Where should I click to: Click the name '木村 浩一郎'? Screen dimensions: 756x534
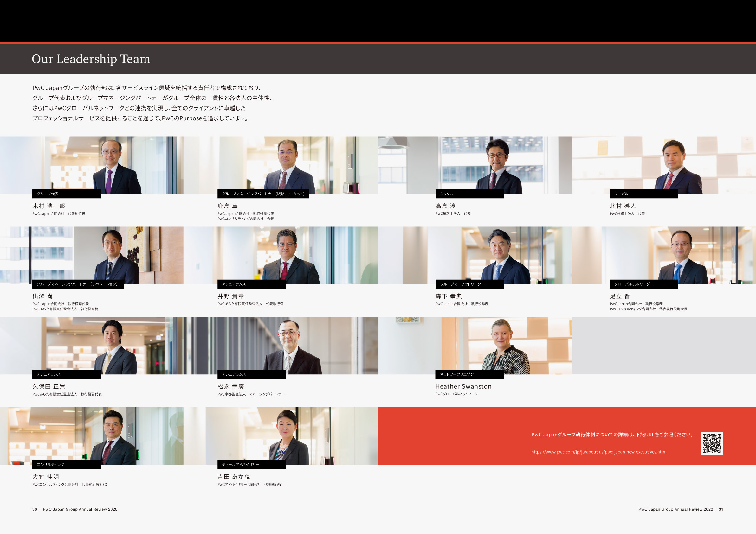49,206
